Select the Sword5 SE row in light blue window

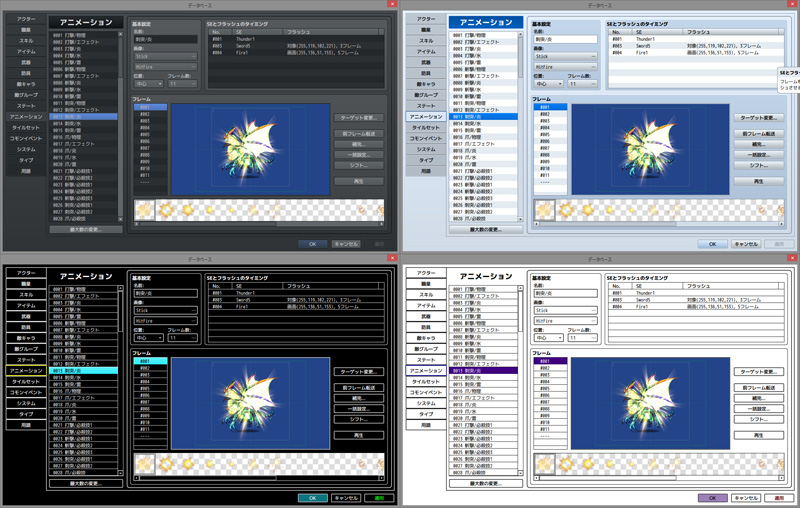(696, 45)
